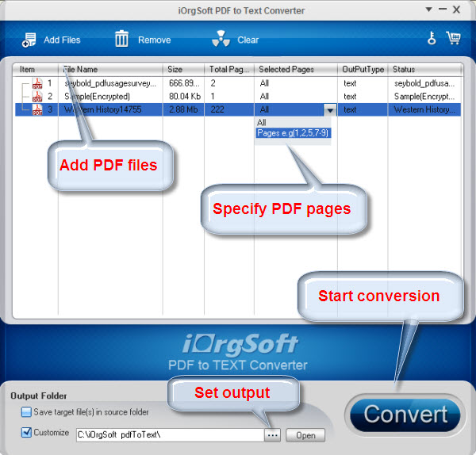This screenshot has height=455, width=476.
Task: Click PDF icon of seybold_pdfusagesurvey row
Action: tap(37, 83)
